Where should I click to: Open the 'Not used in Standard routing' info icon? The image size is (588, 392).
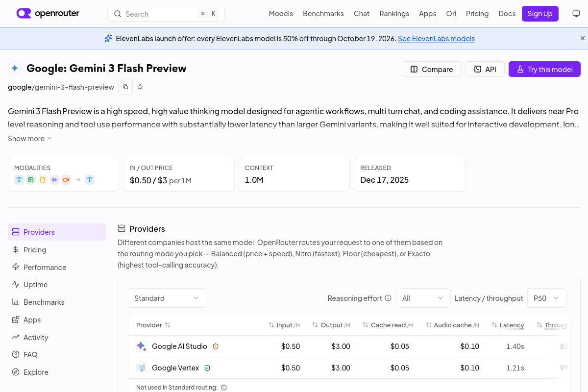click(224, 387)
